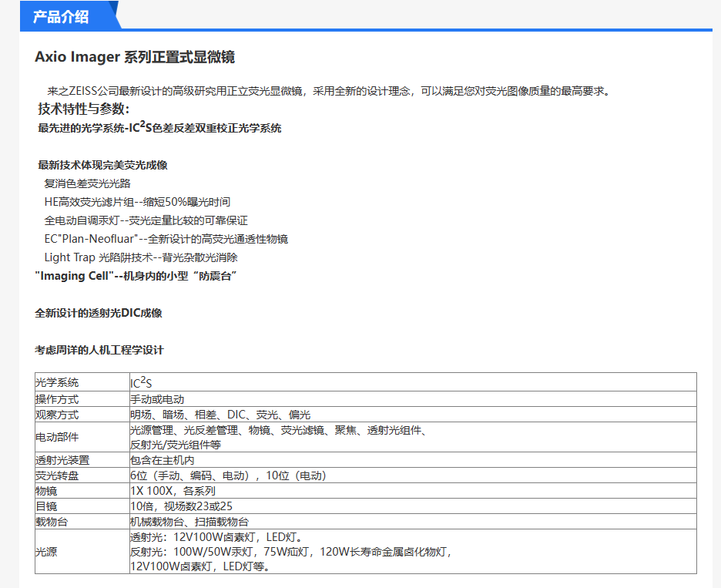Click the line 全电动自调汞灯--荧光定量比较的可靠保证
Screen dimensions: 721x588
(x=146, y=220)
